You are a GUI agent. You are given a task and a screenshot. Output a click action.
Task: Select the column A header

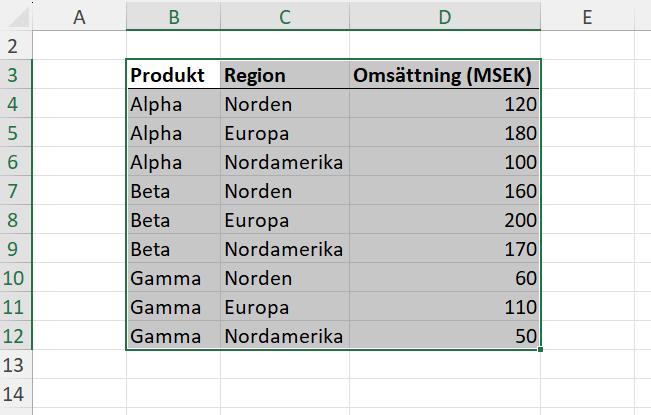point(80,16)
